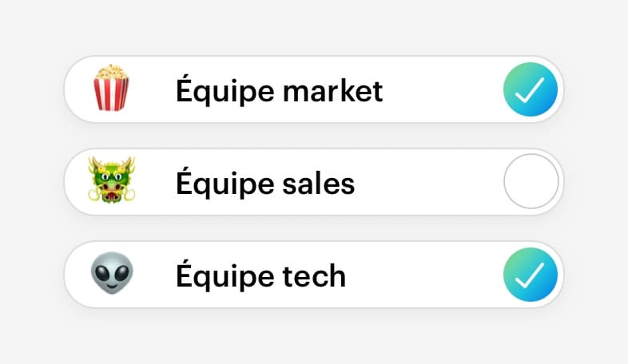Select the Équipe sales label text
Viewport: 628px width, 364px height.
pos(265,183)
